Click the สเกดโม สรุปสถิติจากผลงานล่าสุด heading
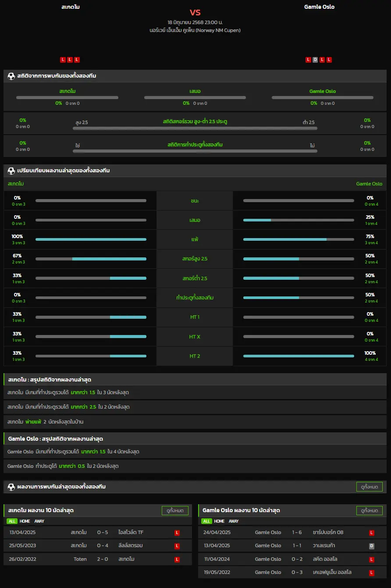Image resolution: width=391 pixels, height=588 pixels. (50, 380)
